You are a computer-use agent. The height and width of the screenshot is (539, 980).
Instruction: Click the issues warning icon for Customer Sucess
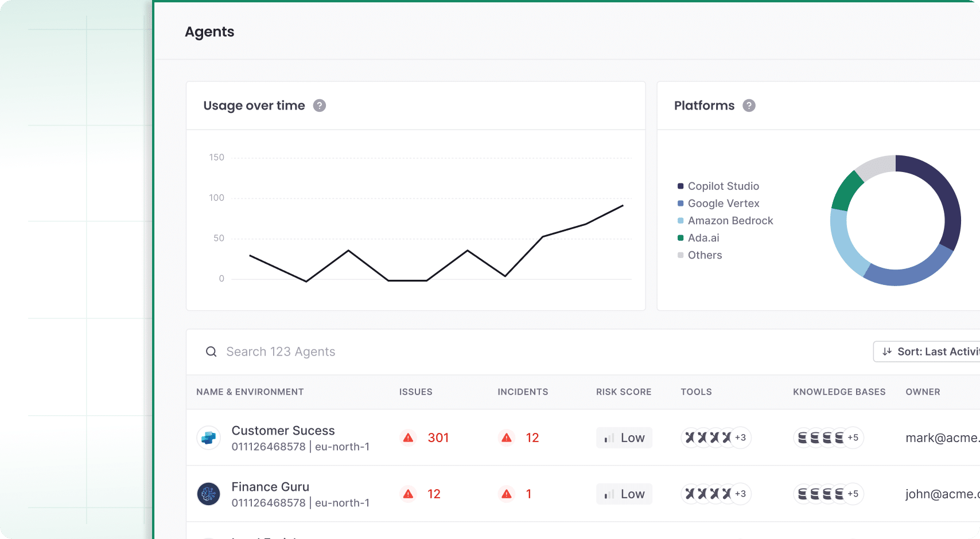pos(408,438)
